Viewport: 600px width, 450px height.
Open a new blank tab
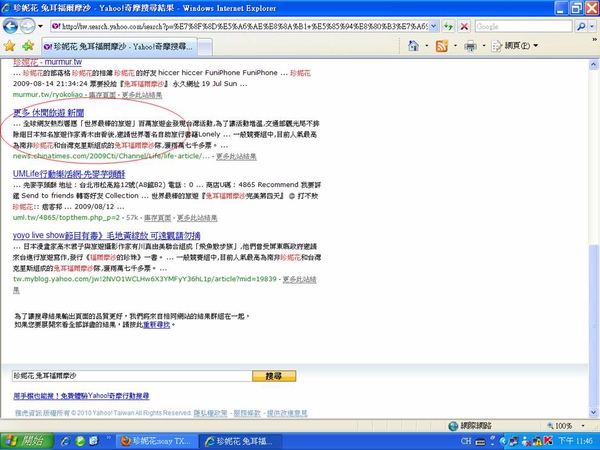coord(205,47)
